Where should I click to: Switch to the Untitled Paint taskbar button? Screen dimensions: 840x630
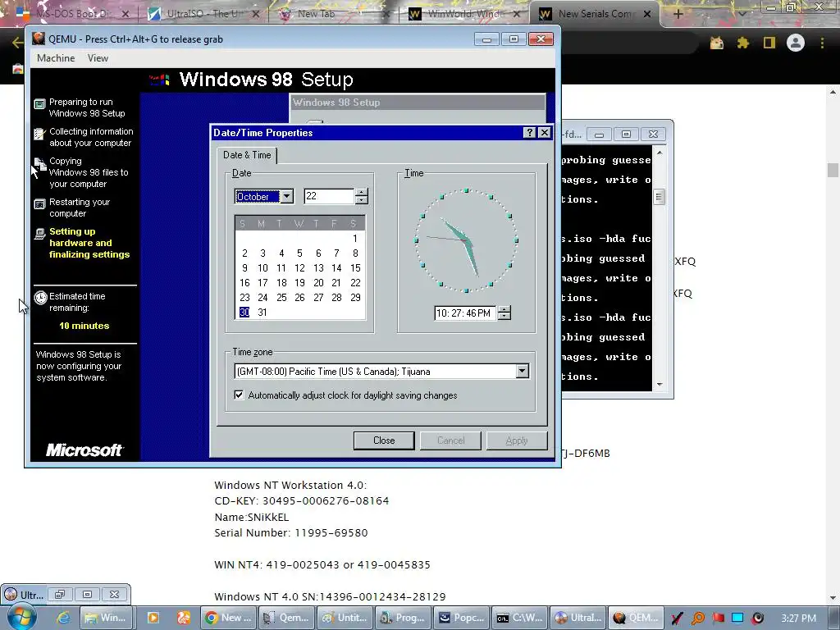coord(345,618)
